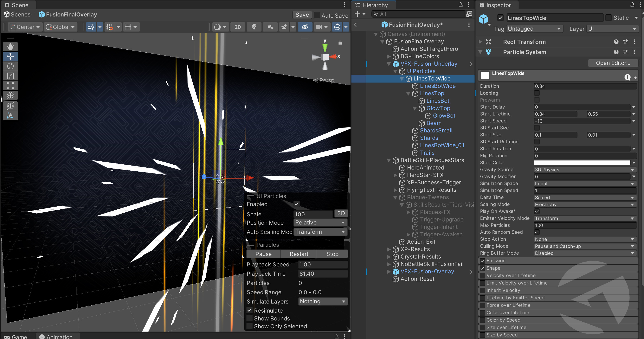Click the Open Editor button

click(x=613, y=63)
